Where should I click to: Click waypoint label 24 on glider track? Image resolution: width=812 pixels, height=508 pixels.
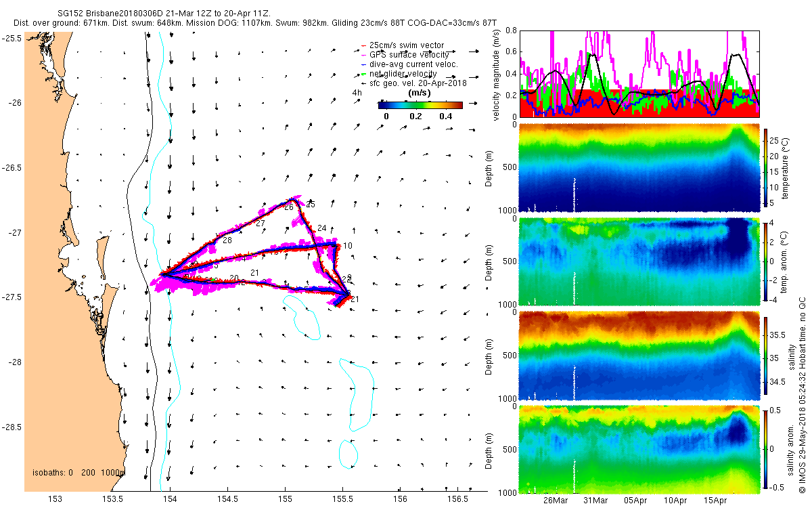point(322,228)
